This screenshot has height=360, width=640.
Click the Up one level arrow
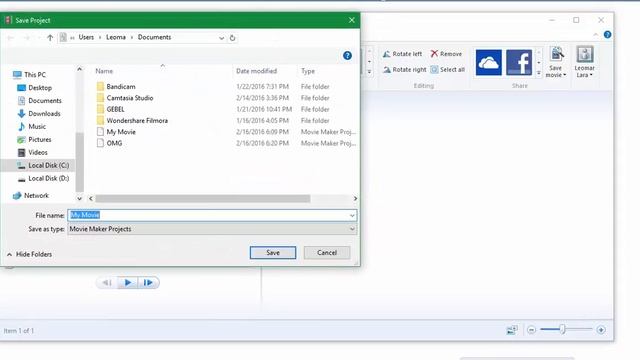(50, 38)
